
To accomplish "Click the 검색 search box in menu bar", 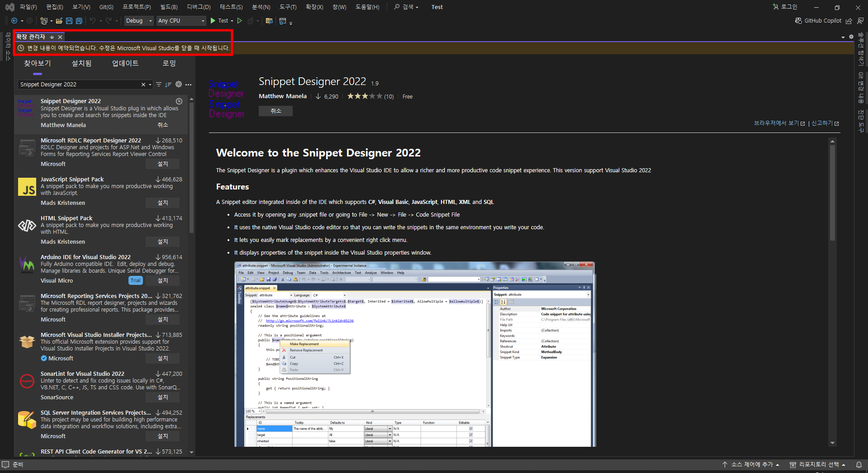I will point(406,7).
